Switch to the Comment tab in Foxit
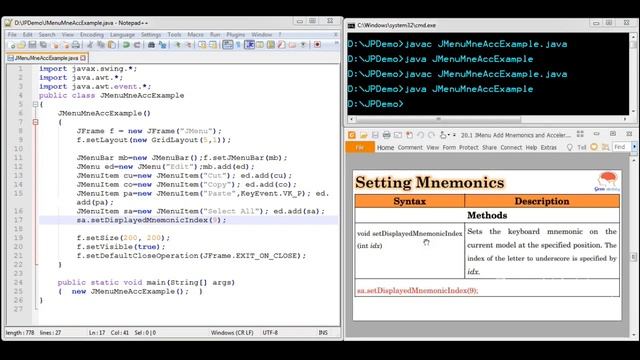 (410, 147)
